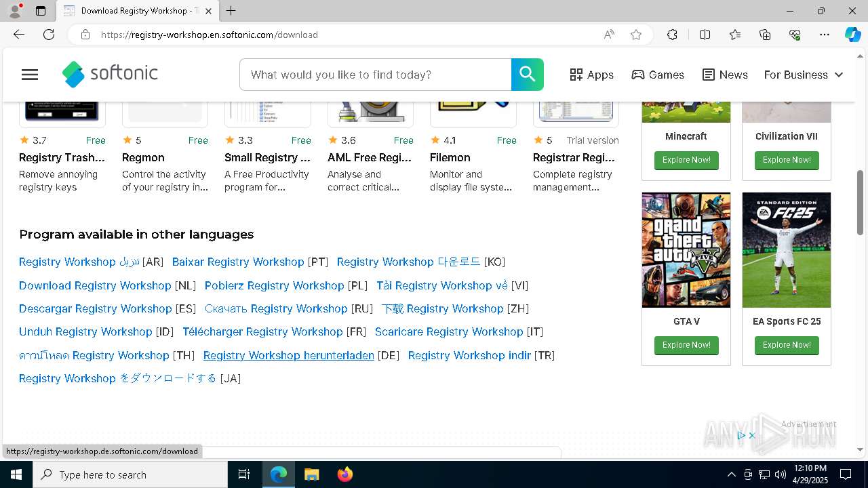Open Browser essentials icon
Image resolution: width=868 pixels, height=488 pixels.
point(795,35)
